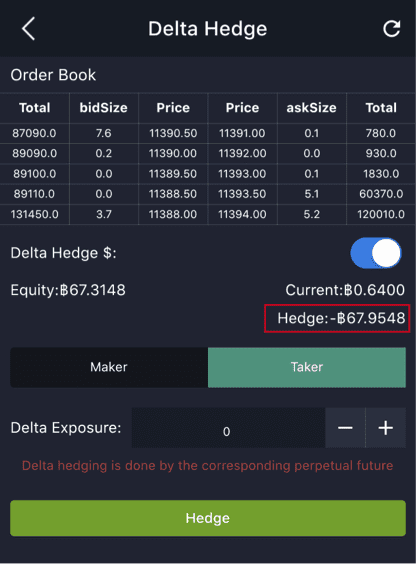416x564 pixels.
Task: Click the bidSize column header
Action: (x=104, y=108)
